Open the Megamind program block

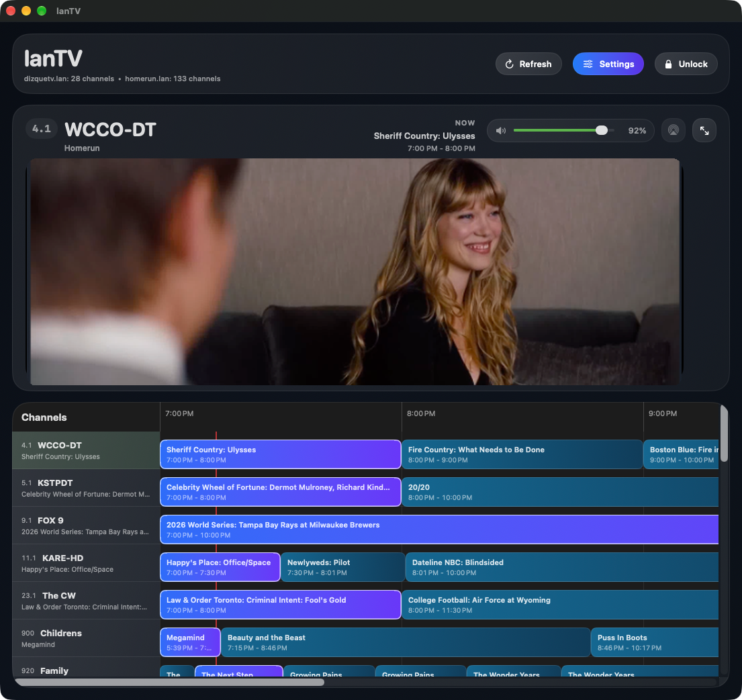(x=190, y=642)
